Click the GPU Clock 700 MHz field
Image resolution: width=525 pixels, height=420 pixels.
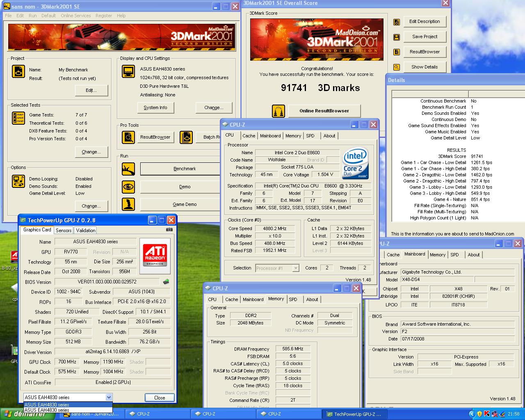click(67, 362)
